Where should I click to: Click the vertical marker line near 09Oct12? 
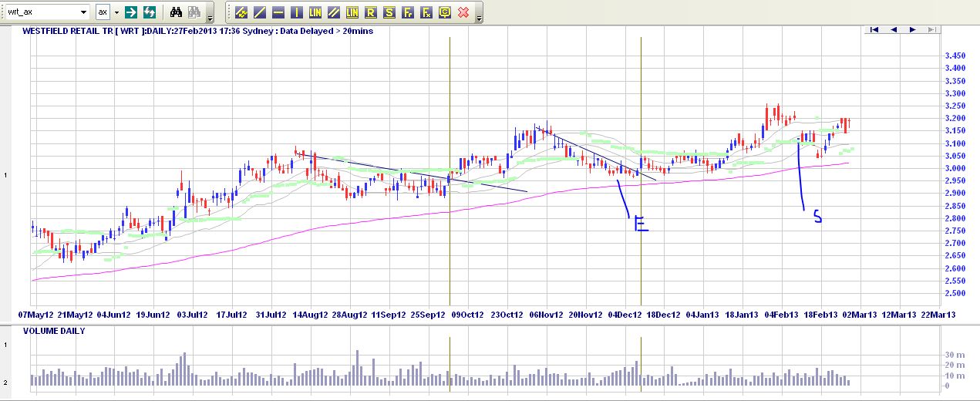click(x=450, y=170)
